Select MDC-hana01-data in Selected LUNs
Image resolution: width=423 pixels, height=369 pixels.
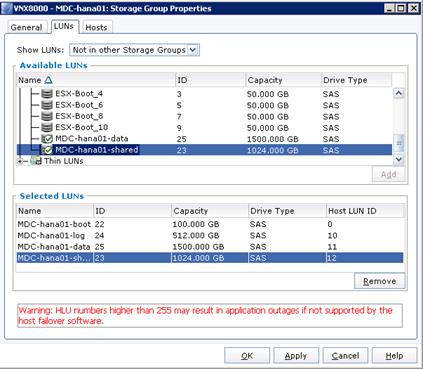point(210,247)
